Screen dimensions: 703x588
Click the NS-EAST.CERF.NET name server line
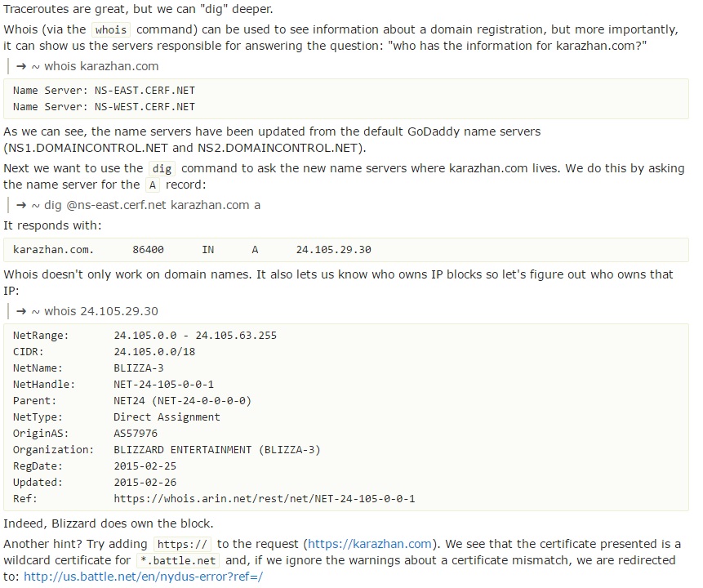105,91
